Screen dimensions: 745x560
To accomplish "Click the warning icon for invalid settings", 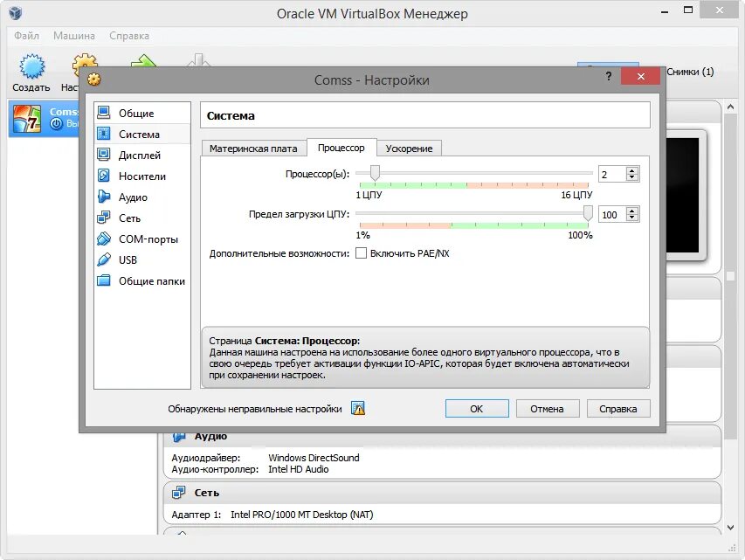I will coord(358,408).
